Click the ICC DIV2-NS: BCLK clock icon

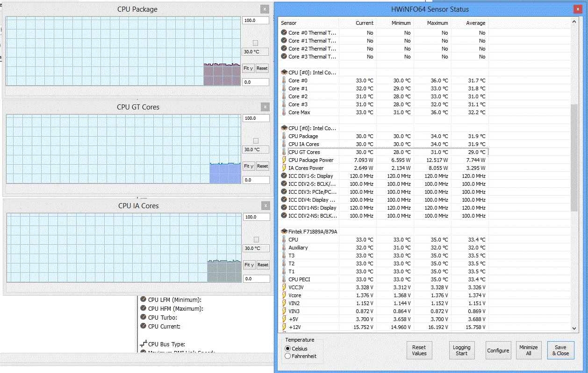pyautogui.click(x=284, y=216)
